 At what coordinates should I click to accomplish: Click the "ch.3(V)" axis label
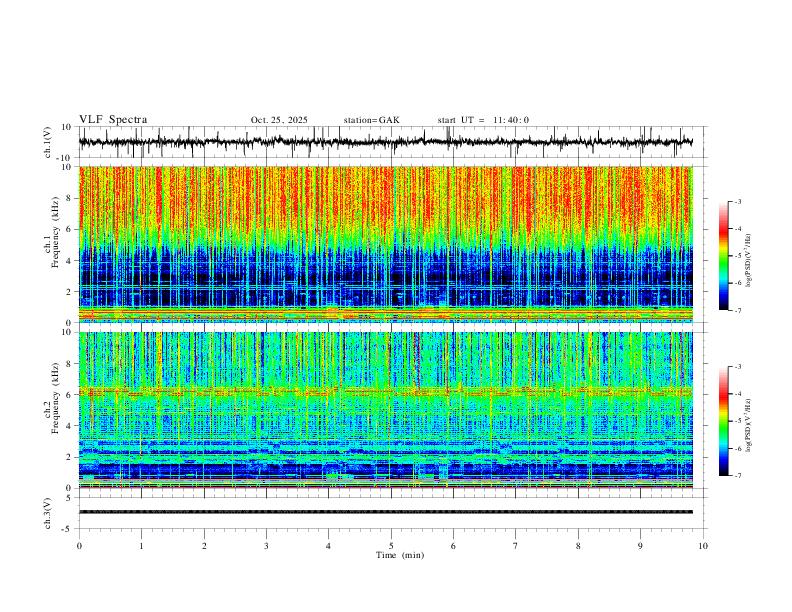(48, 513)
